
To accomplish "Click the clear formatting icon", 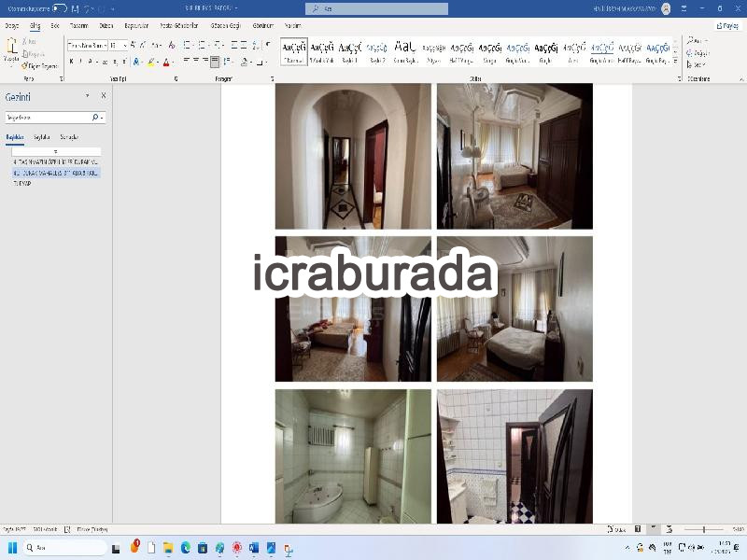I will coord(172,45).
